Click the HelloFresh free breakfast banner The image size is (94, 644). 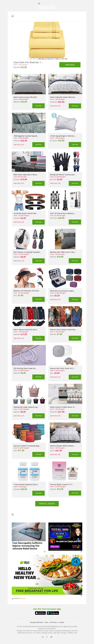47,575
